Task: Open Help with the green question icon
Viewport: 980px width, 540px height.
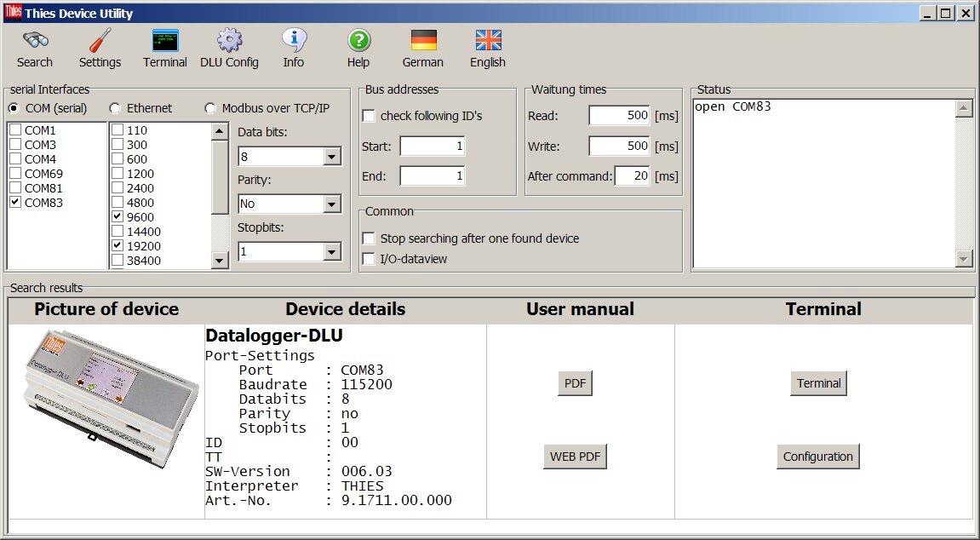Action: 358,41
